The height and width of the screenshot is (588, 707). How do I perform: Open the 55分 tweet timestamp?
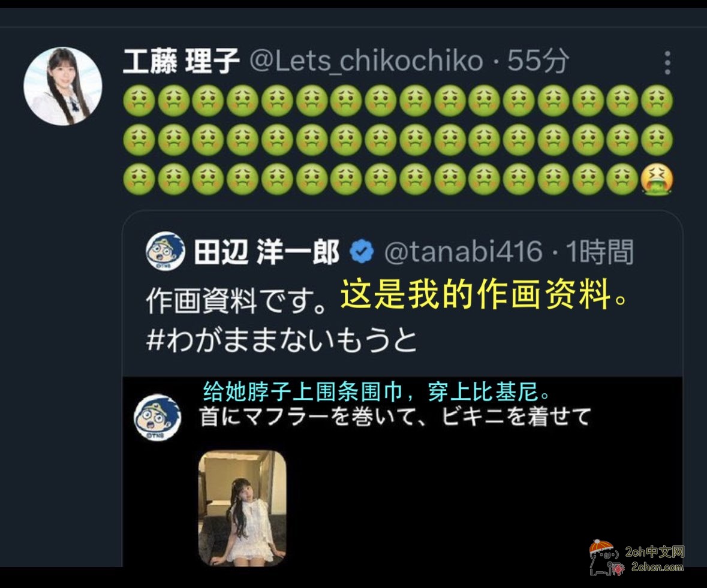click(x=538, y=61)
